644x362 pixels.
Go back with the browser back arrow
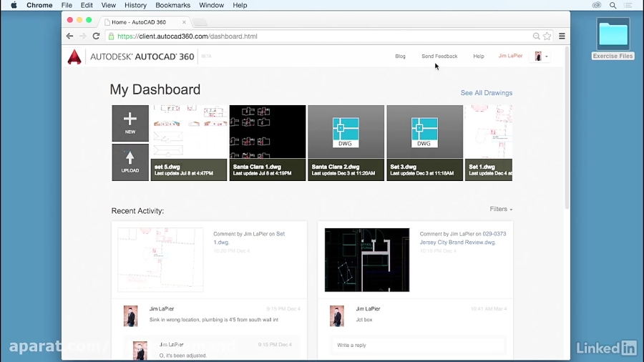[69, 36]
